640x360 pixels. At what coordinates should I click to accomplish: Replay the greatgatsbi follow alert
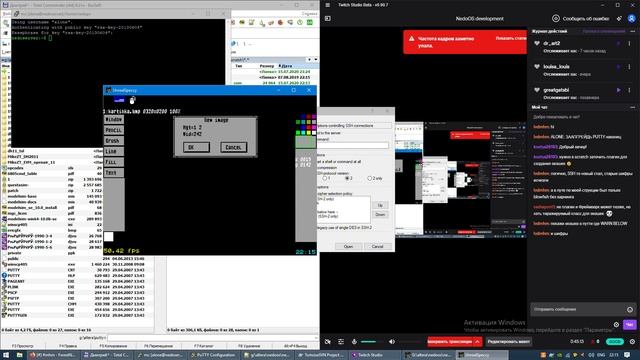pos(618,90)
